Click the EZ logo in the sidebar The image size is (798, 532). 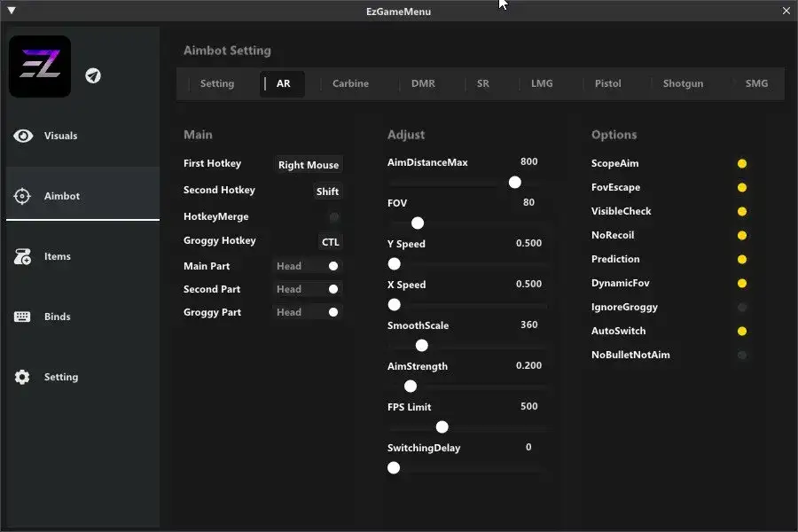pyautogui.click(x=40, y=66)
